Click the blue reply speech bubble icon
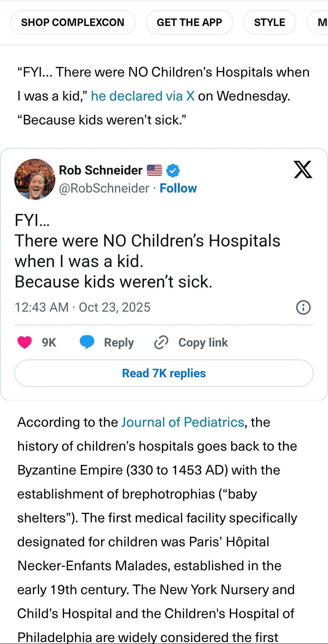The height and width of the screenshot is (644, 328). tap(87, 342)
